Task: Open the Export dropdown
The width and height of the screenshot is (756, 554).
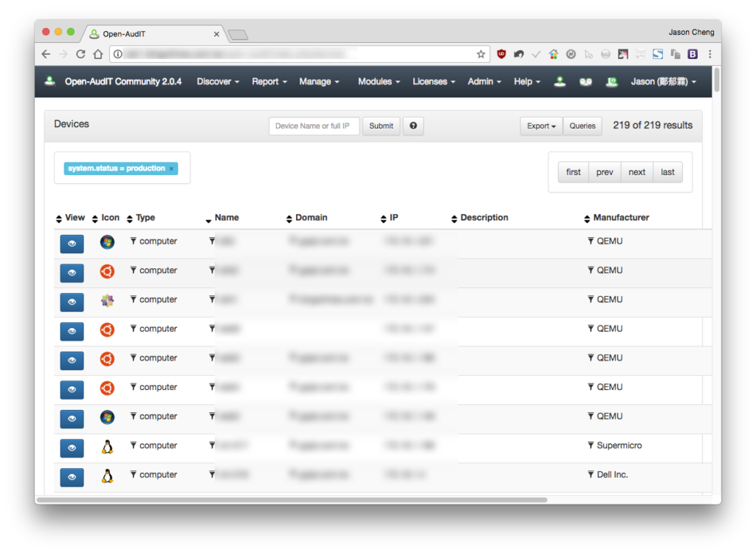Action: coord(541,126)
